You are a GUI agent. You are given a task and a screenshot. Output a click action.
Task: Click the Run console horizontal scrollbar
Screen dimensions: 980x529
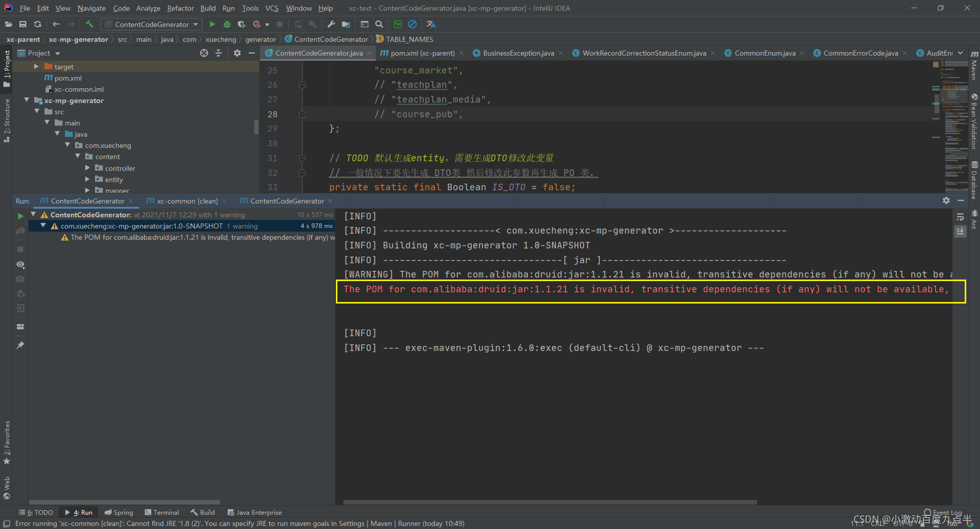pyautogui.click(x=550, y=502)
